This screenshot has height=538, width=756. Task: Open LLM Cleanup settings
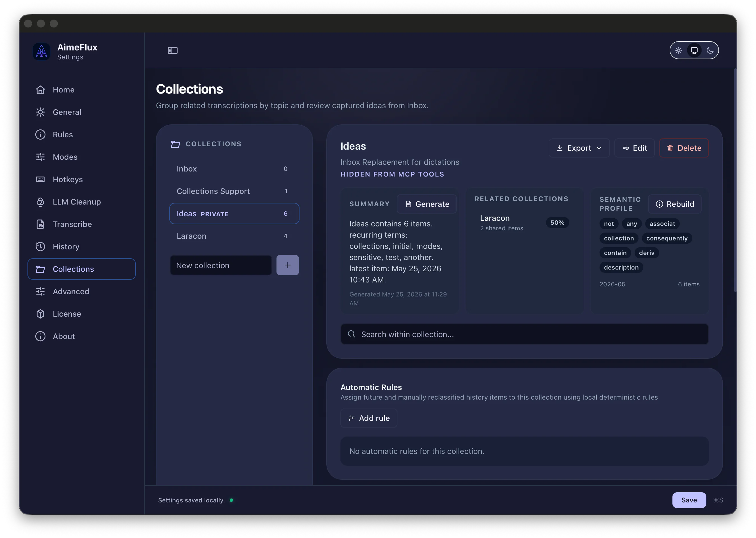81,202
